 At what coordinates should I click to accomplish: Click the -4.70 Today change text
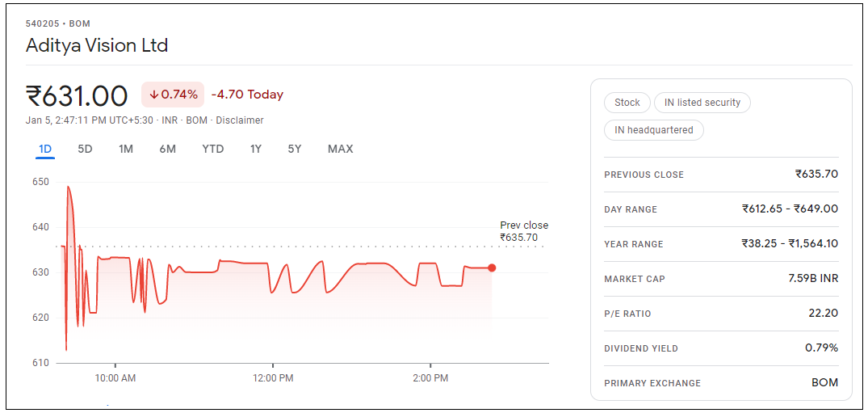pyautogui.click(x=247, y=95)
